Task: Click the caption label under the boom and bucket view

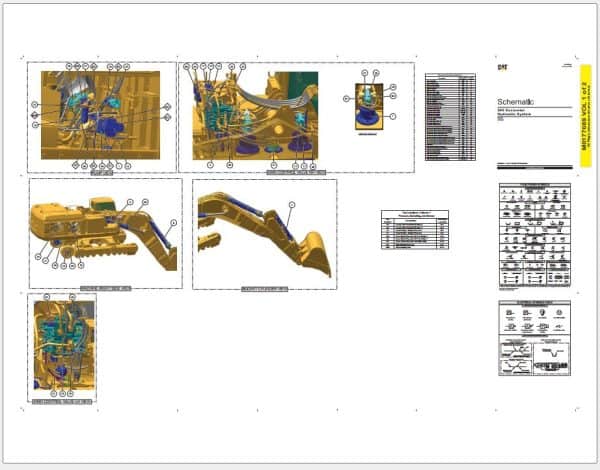Action: tap(264, 289)
